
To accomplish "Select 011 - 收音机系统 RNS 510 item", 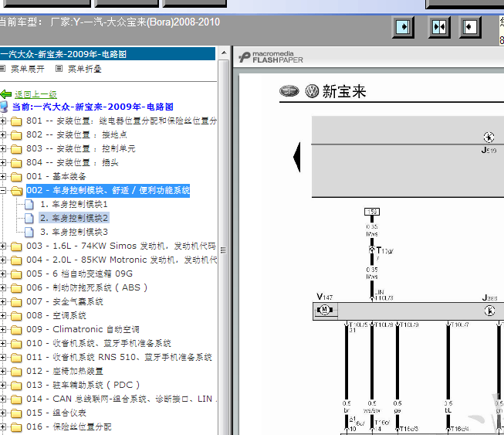I will tap(119, 357).
